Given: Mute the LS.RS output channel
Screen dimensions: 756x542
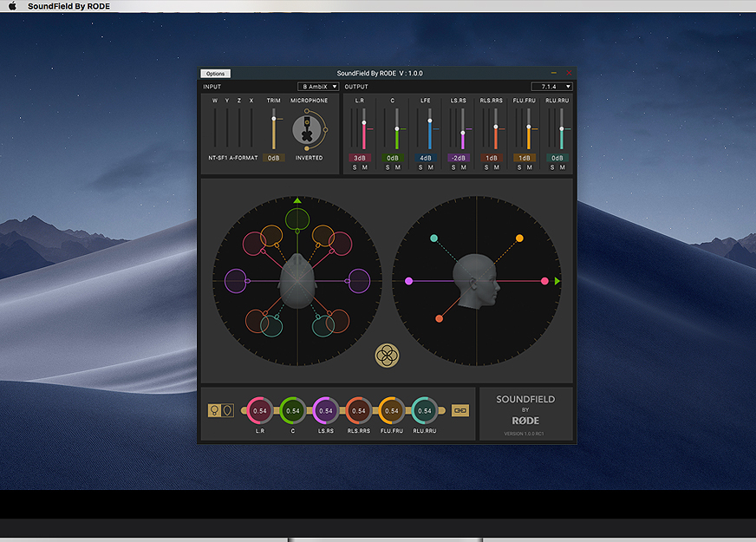Looking at the screenshot, I should [x=463, y=167].
